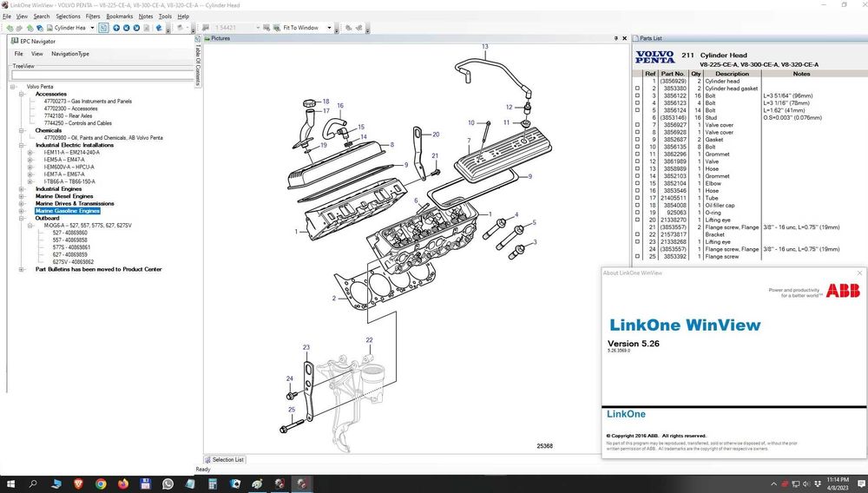The image size is (868, 493).
Task: Close the Pictures panel
Action: (x=624, y=38)
